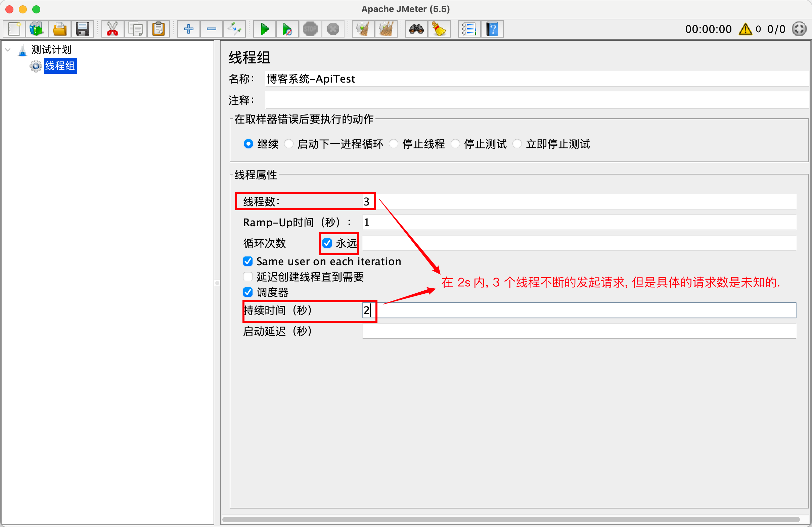Open Help with question mark icon

pyautogui.click(x=492, y=29)
